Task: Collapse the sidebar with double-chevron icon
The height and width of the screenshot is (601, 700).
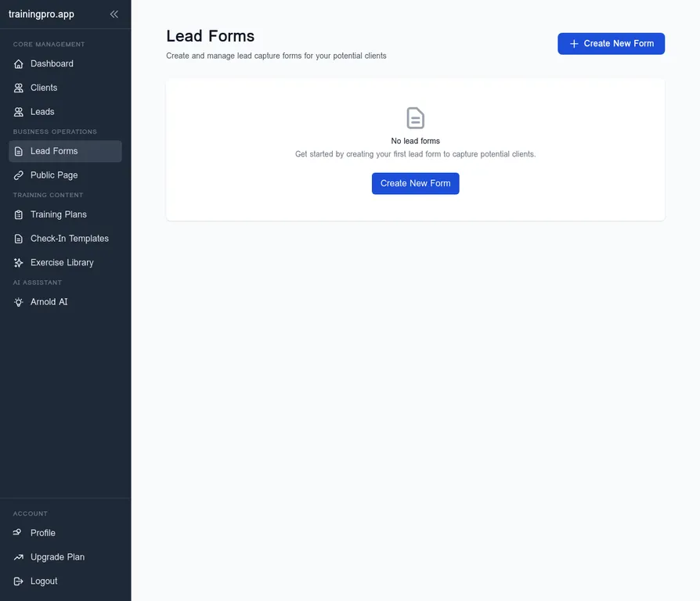Action: 114,14
